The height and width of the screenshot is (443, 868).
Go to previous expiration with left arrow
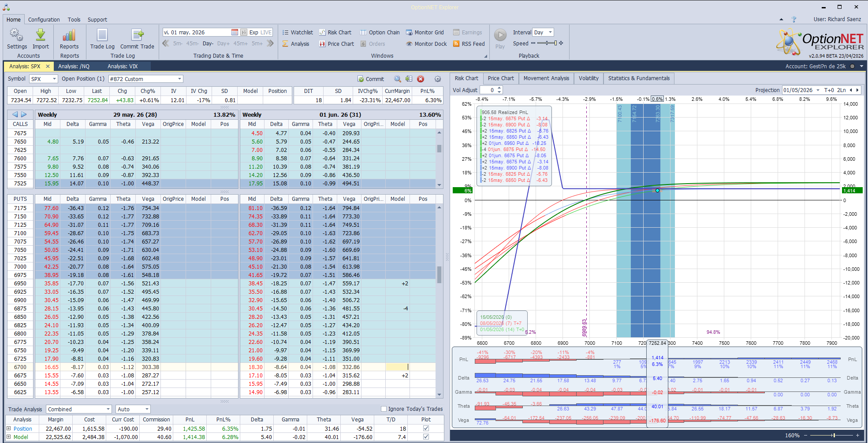pyautogui.click(x=15, y=114)
